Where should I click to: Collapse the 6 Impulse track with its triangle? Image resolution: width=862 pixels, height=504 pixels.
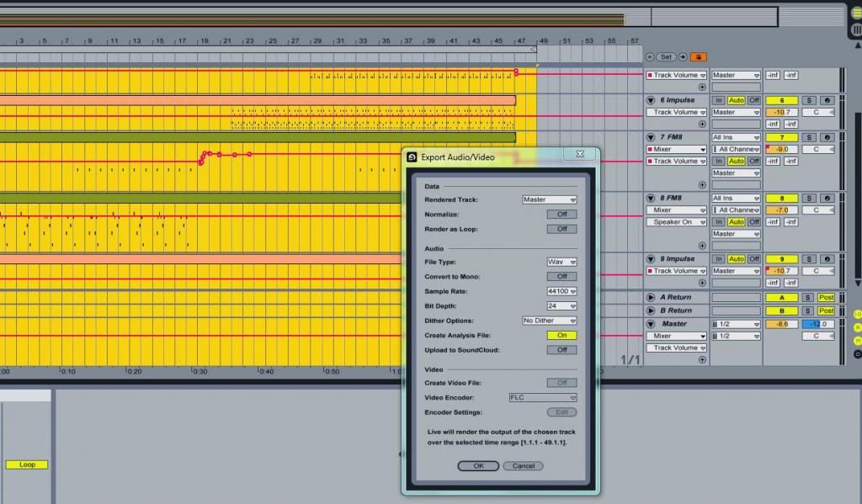(x=651, y=99)
